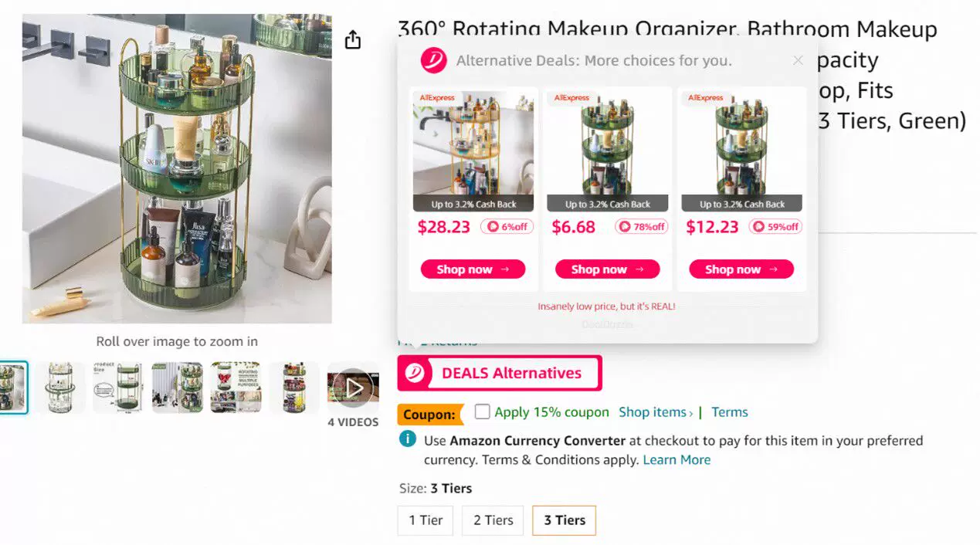Click the share icon above product image
Screen dimensions: 980x545
353,40
